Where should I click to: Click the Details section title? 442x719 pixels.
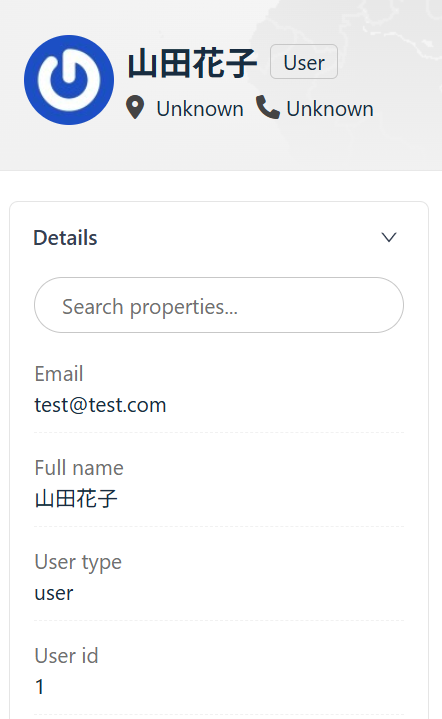point(65,238)
